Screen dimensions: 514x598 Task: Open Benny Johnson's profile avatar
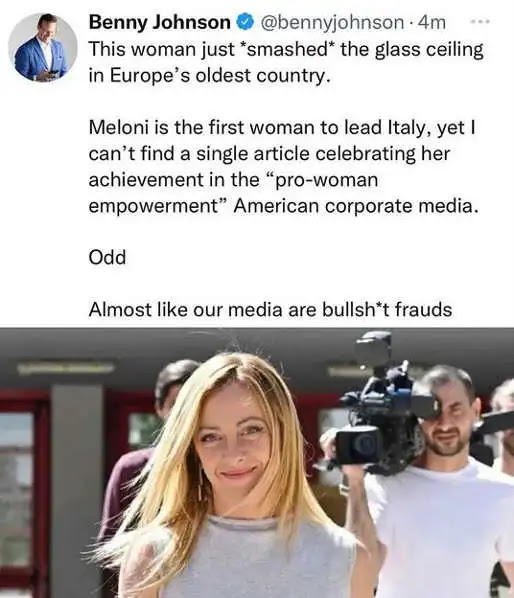pos(43,47)
